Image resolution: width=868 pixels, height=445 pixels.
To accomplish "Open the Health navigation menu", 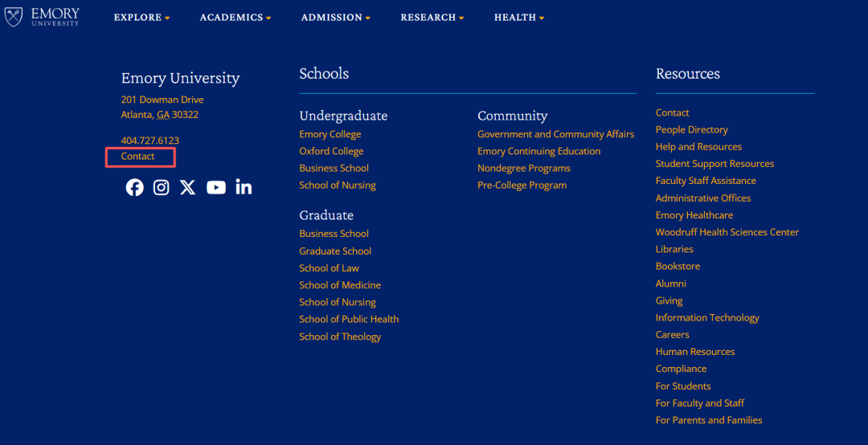I will [x=518, y=18].
